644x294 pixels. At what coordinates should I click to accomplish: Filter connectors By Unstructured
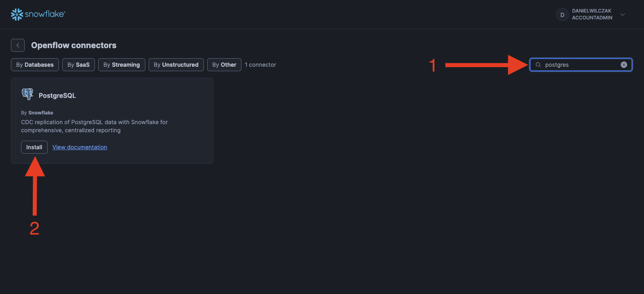coord(176,65)
